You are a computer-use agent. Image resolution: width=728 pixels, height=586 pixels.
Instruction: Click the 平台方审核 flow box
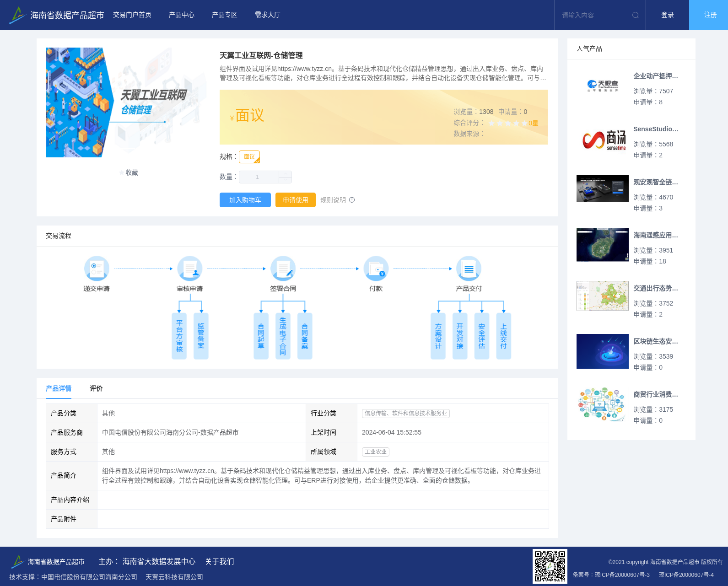(179, 336)
